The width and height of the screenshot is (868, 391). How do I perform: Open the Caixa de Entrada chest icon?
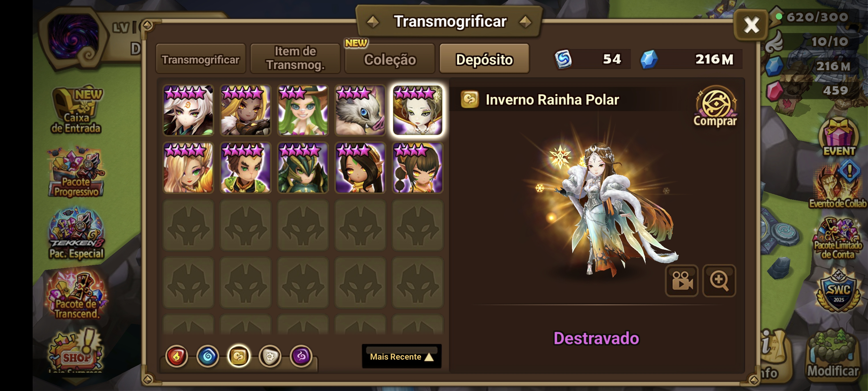pos(76,110)
